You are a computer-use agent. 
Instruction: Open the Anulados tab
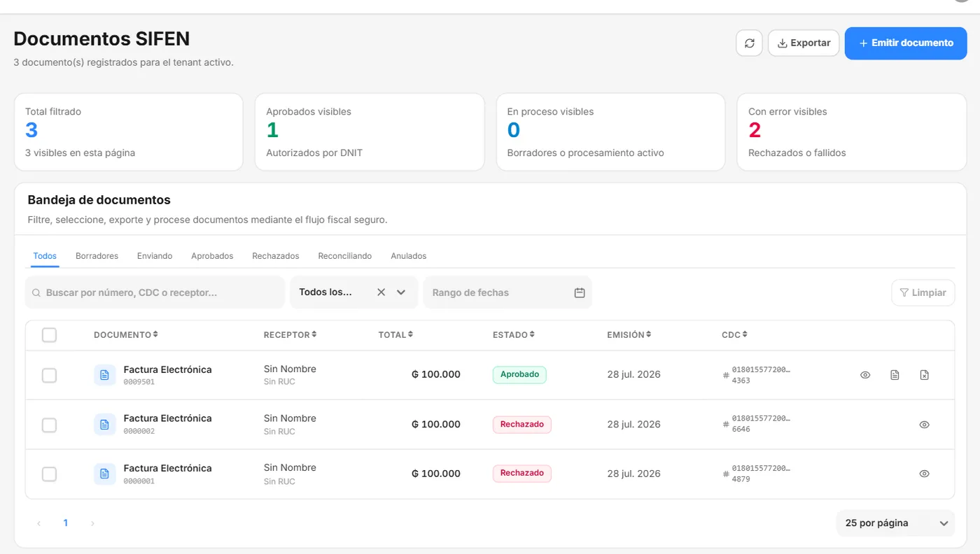pos(409,256)
